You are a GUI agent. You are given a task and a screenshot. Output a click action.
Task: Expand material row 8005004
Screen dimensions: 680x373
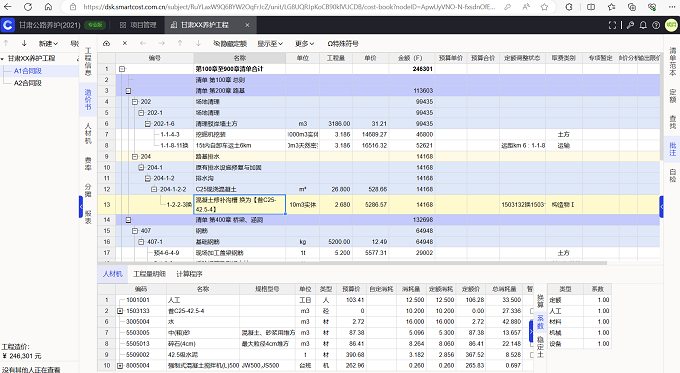point(120,366)
